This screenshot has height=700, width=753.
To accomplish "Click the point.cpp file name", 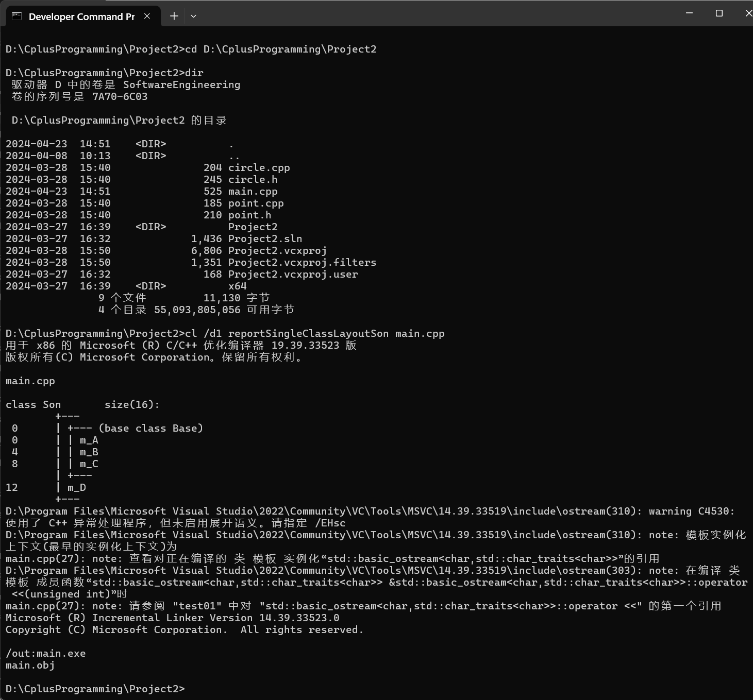I will (x=256, y=203).
